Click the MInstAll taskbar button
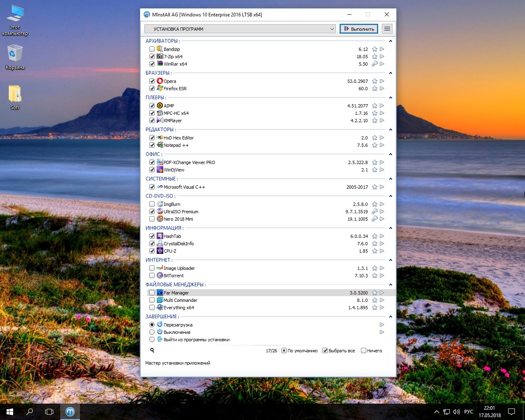Image resolution: width=525 pixels, height=420 pixels. (x=70, y=412)
